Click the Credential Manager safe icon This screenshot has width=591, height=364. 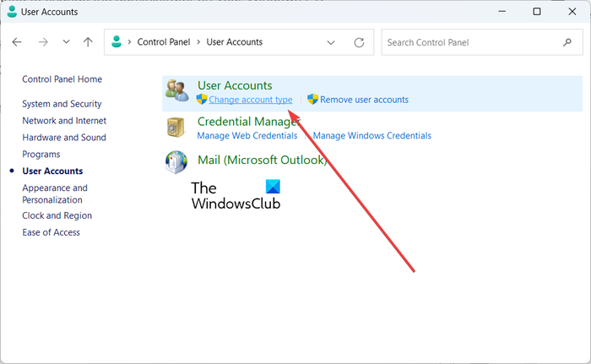coord(177,128)
